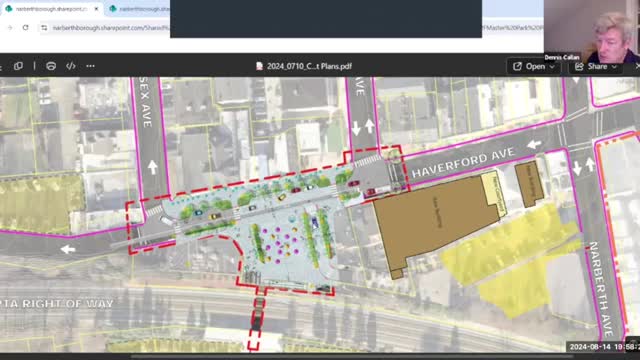The width and height of the screenshot is (640, 360).
Task: Open the three-dots more options menu
Action: coord(90,66)
